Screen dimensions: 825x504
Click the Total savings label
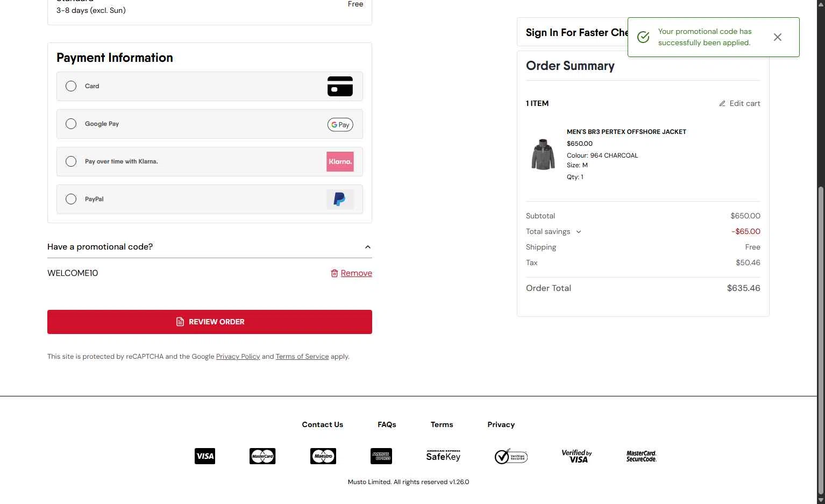(548, 232)
